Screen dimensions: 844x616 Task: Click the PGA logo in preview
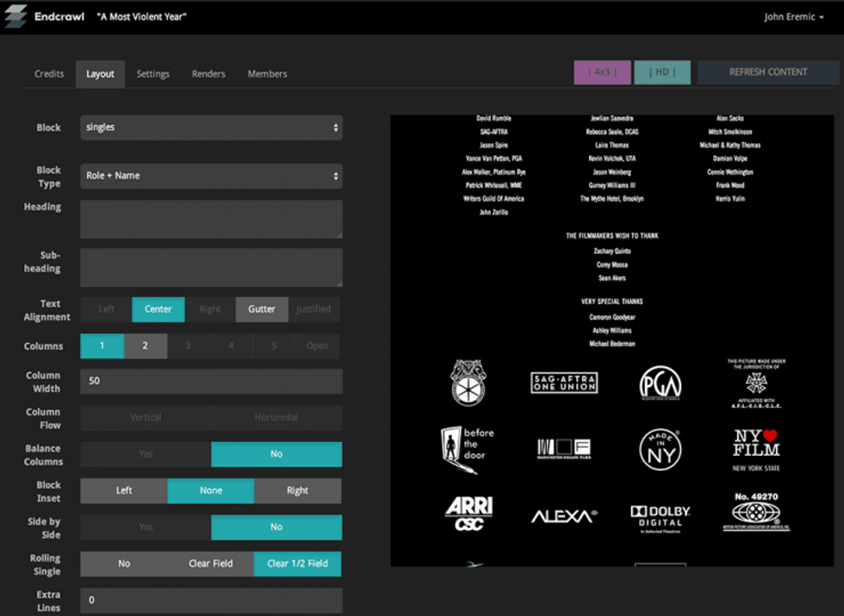click(661, 383)
